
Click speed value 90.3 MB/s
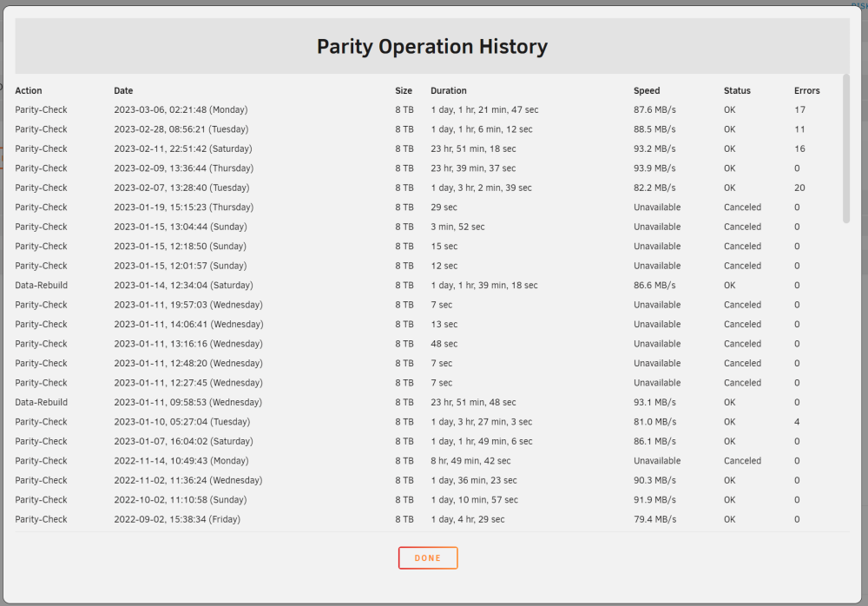(654, 480)
